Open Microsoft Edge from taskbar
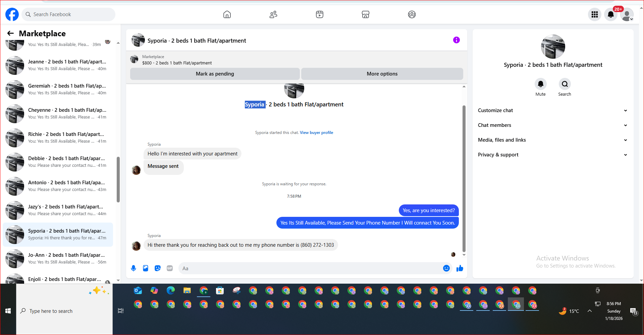644x335 pixels. pos(171,291)
